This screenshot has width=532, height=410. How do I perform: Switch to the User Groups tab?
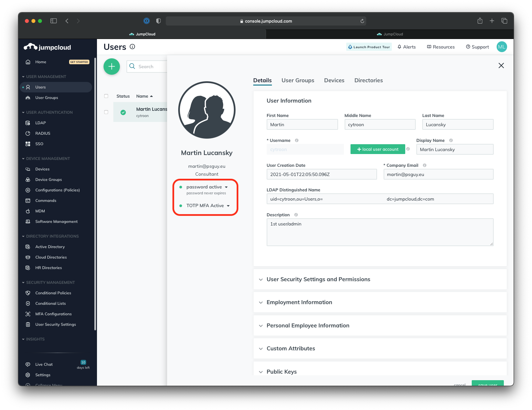tap(298, 80)
